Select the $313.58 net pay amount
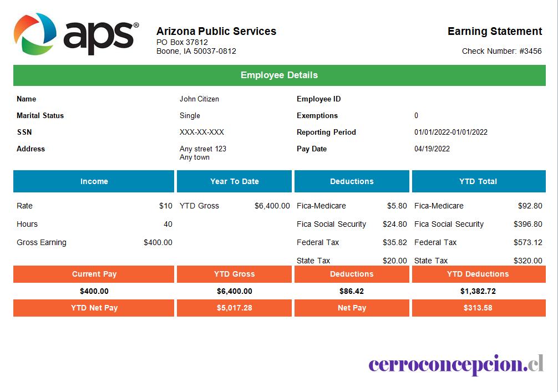This screenshot has height=392, width=558. point(479,308)
